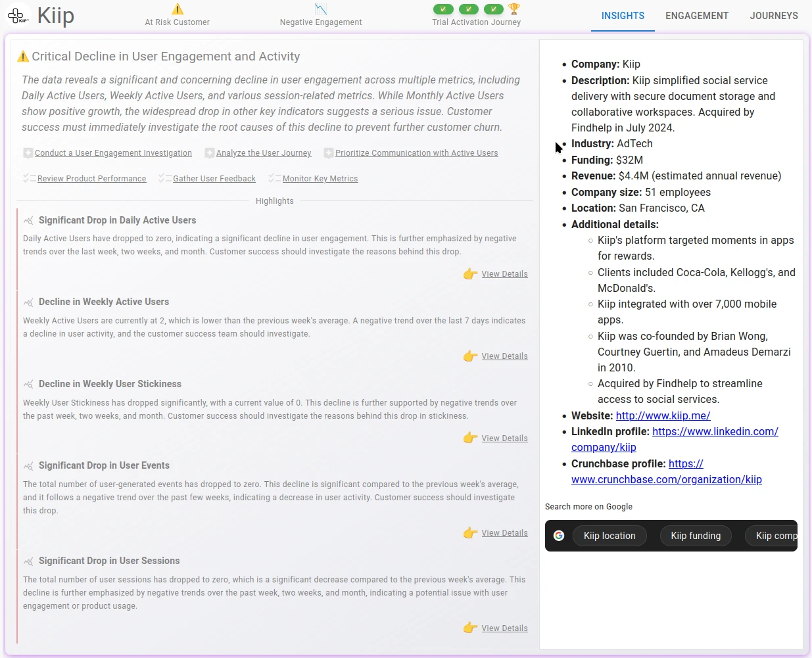Open Gather User Feedback link
This screenshot has width=812, height=658.
(x=214, y=179)
